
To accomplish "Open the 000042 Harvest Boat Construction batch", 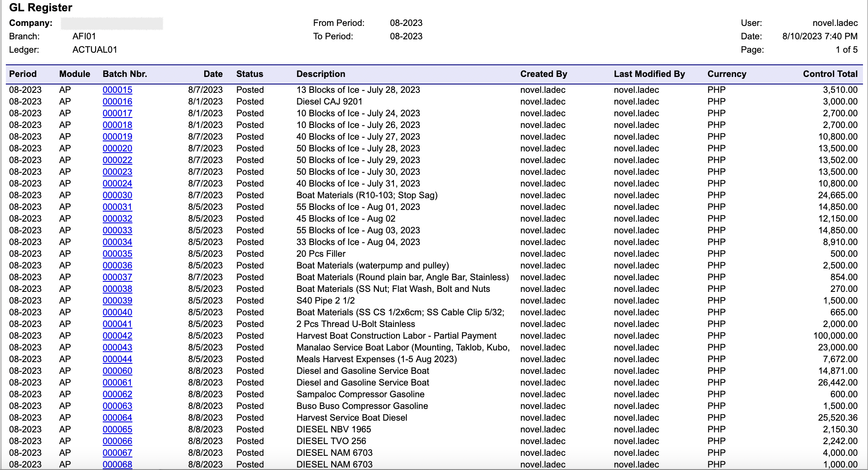I will tap(117, 336).
